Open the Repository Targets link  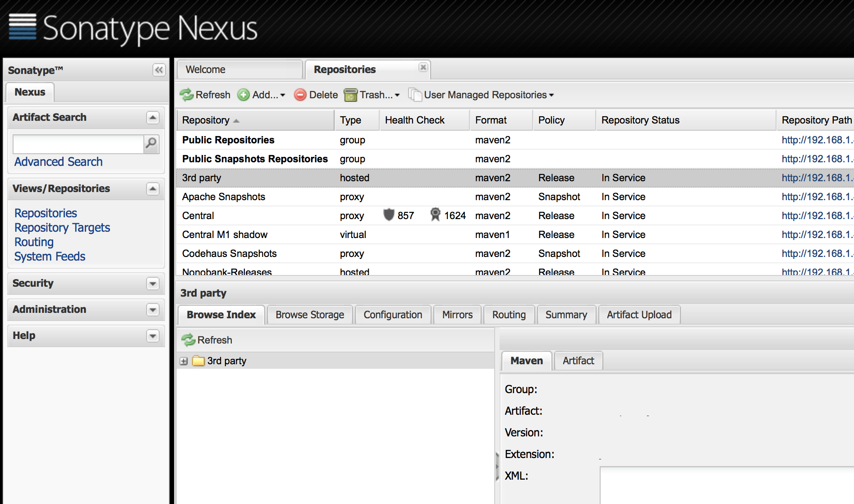[62, 228]
